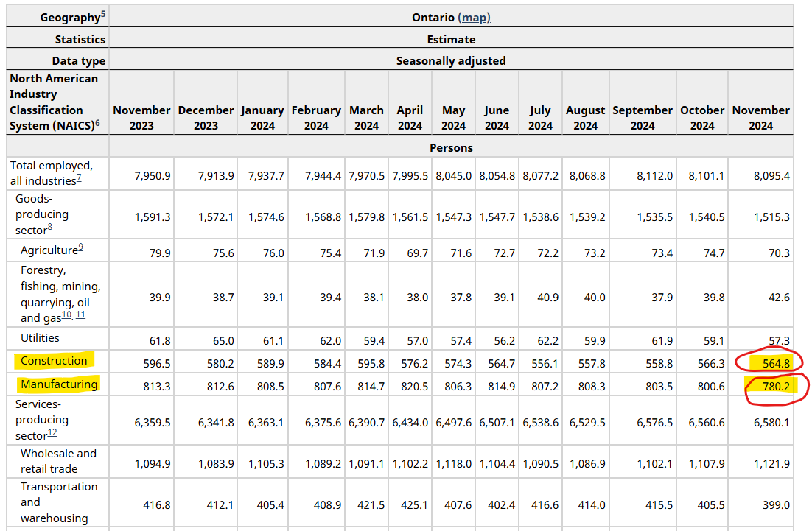Click the October 2024 column header

pos(702,118)
